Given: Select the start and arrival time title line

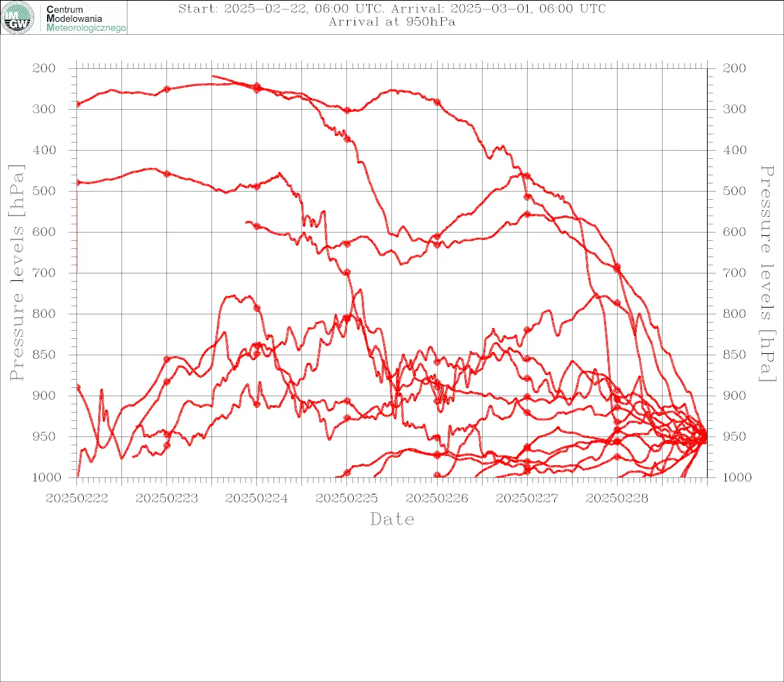Looking at the screenshot, I should tap(392, 9).
